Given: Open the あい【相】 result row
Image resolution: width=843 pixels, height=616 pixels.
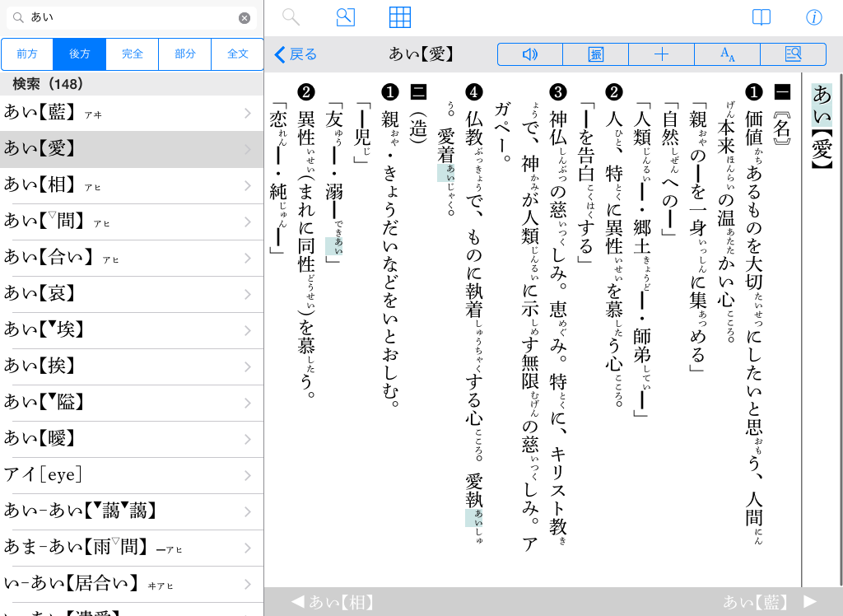Looking at the screenshot, I should (x=132, y=184).
